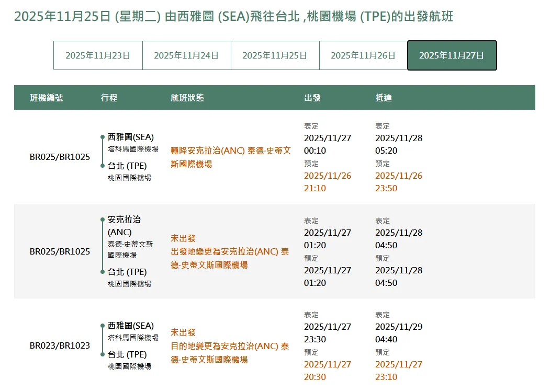
Task: Click the estimated departure time 20:30
Action: (x=315, y=377)
